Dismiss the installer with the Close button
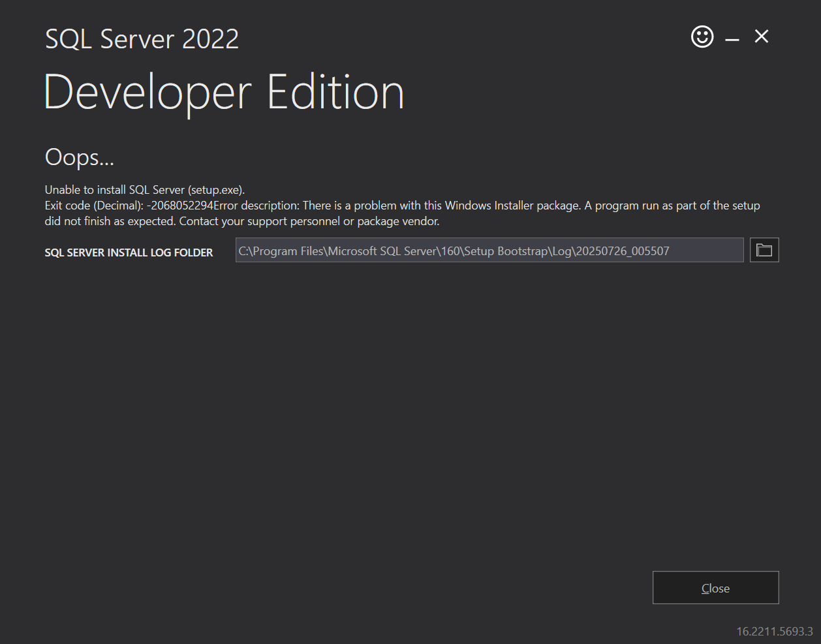821x644 pixels. (715, 587)
